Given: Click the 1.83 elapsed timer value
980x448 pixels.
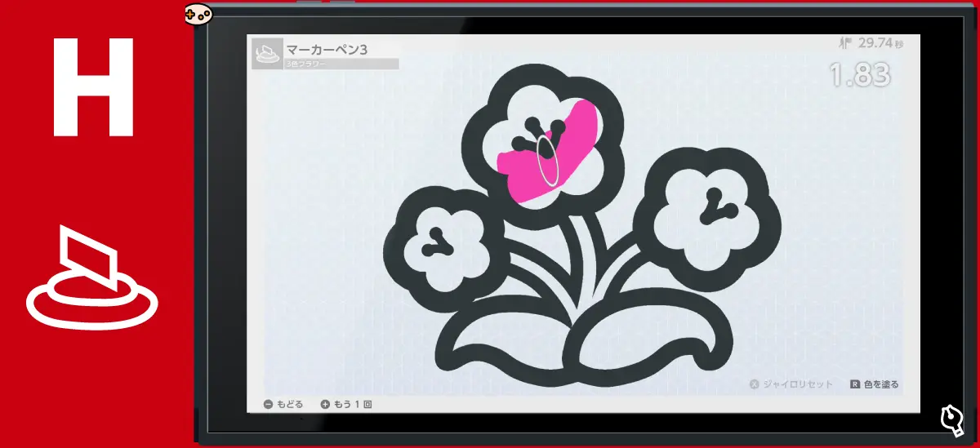Looking at the screenshot, I should point(859,76).
